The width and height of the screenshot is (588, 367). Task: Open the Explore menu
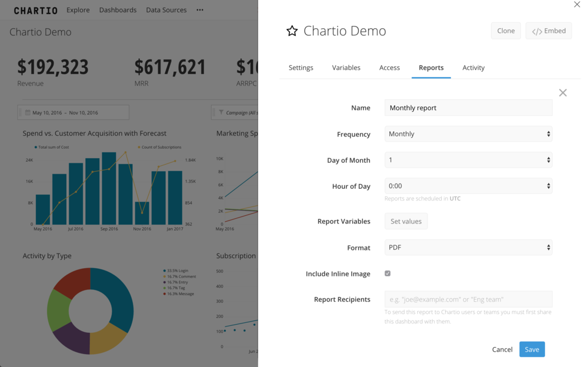(x=78, y=10)
